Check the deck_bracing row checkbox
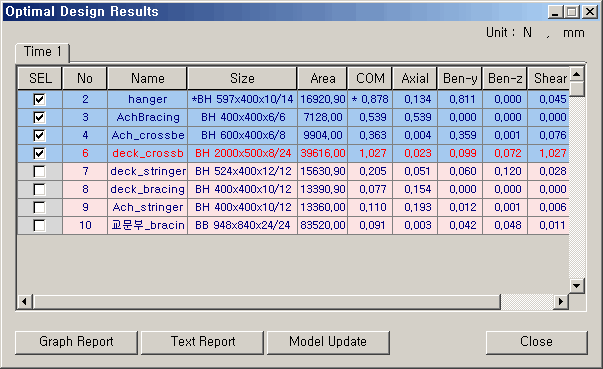The image size is (603, 369). point(39,189)
